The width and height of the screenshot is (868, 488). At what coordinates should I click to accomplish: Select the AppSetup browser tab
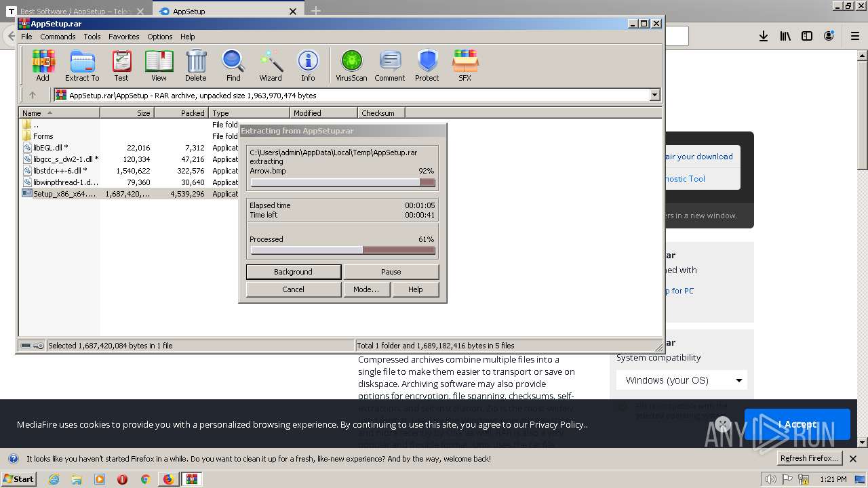pyautogui.click(x=228, y=11)
